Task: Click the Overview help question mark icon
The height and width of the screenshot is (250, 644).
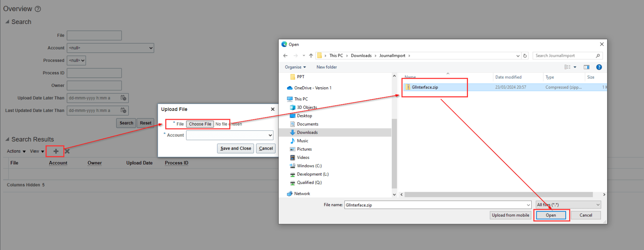Action: (x=38, y=9)
